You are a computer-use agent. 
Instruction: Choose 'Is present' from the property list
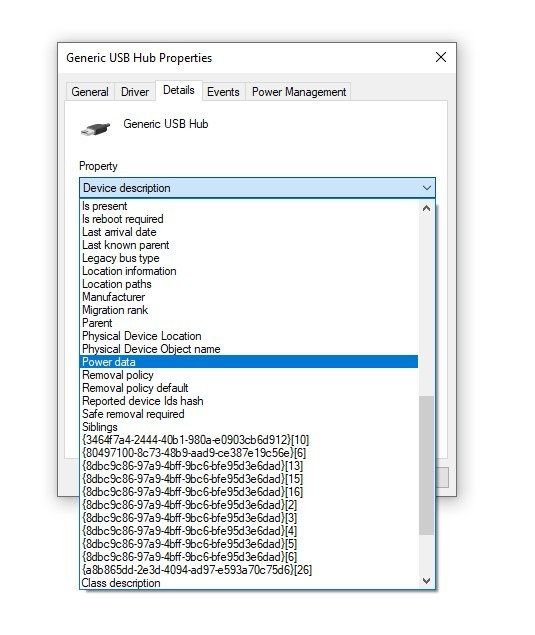(249, 206)
